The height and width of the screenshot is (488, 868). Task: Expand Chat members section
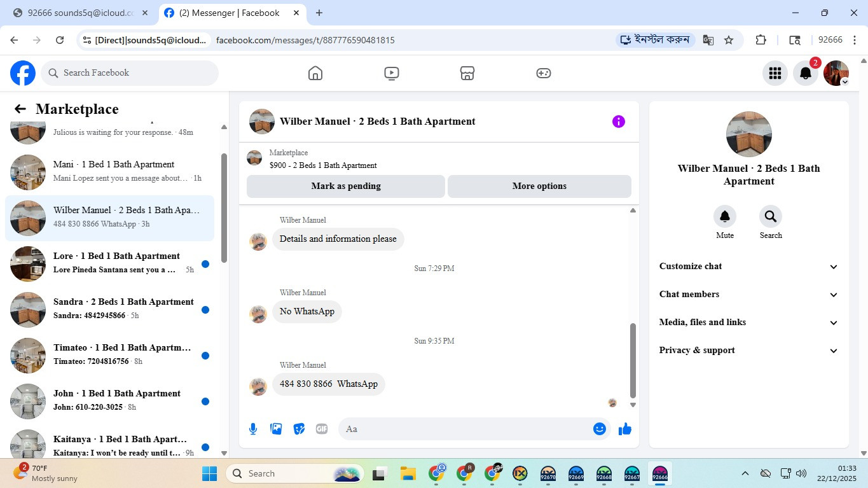point(748,295)
